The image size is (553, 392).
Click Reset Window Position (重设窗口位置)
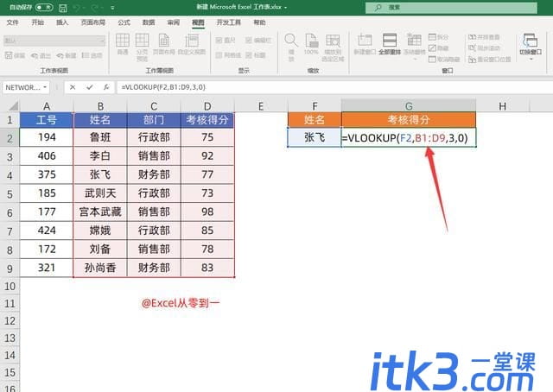pyautogui.click(x=490, y=60)
